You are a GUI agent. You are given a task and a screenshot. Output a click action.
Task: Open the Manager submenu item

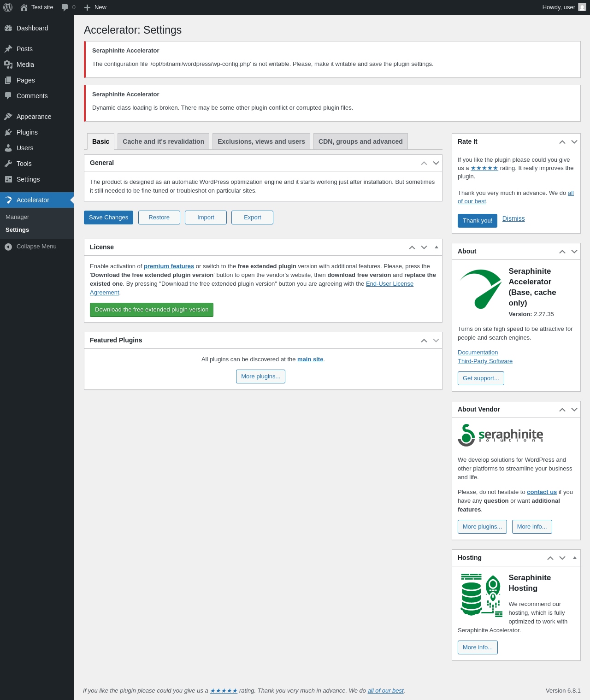(x=37, y=217)
